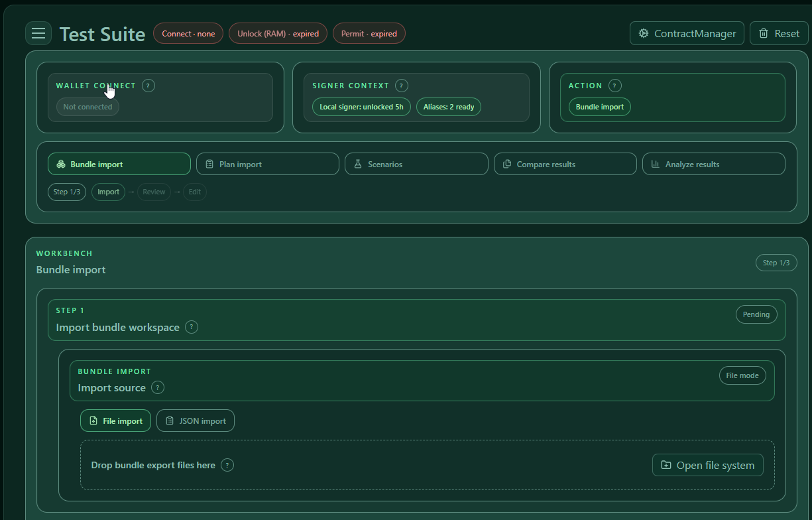Choose the File import mode
Screen dimensions: 812x520
(x=116, y=421)
